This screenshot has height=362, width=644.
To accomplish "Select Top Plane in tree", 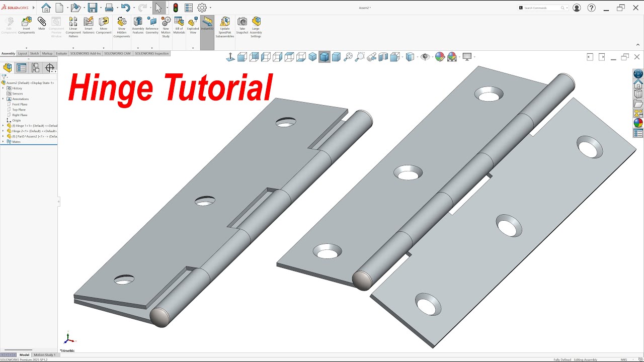I will [19, 110].
